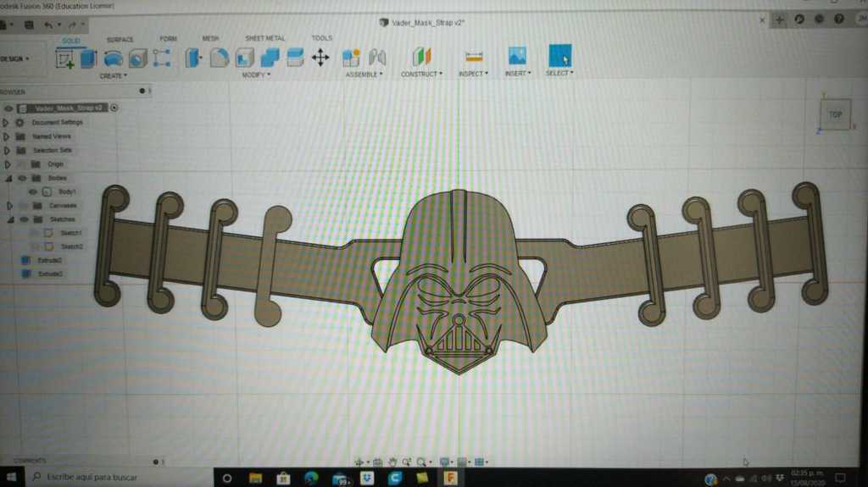Viewport: 868px width, 487px height.
Task: Expand the Origin node
Action: pos(7,164)
